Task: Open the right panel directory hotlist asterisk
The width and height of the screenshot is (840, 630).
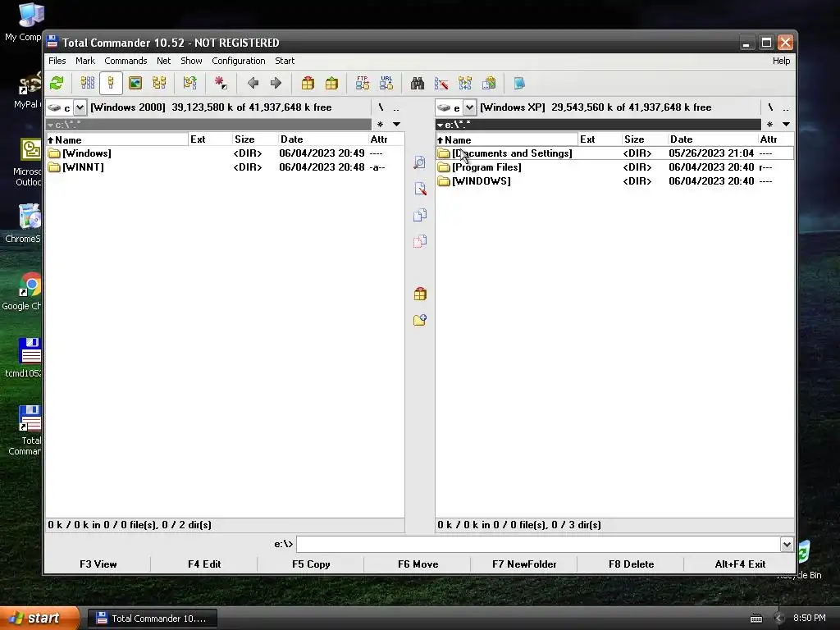Action: [769, 125]
